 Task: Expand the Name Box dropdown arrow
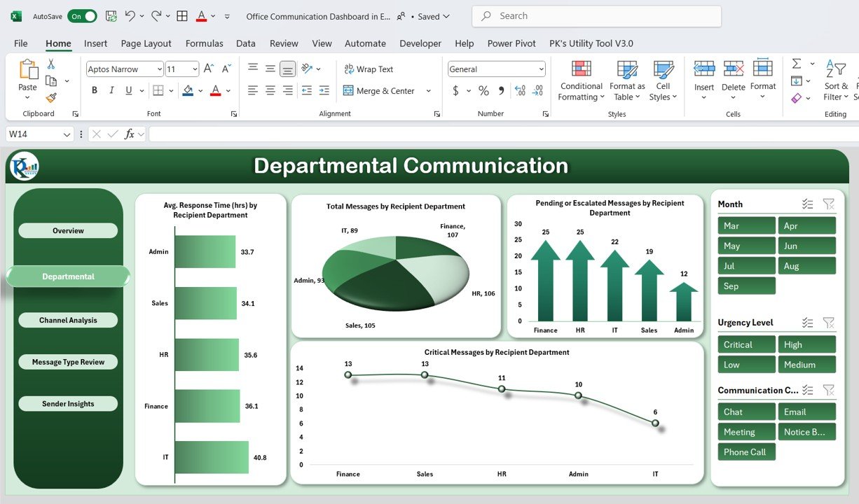click(x=67, y=134)
